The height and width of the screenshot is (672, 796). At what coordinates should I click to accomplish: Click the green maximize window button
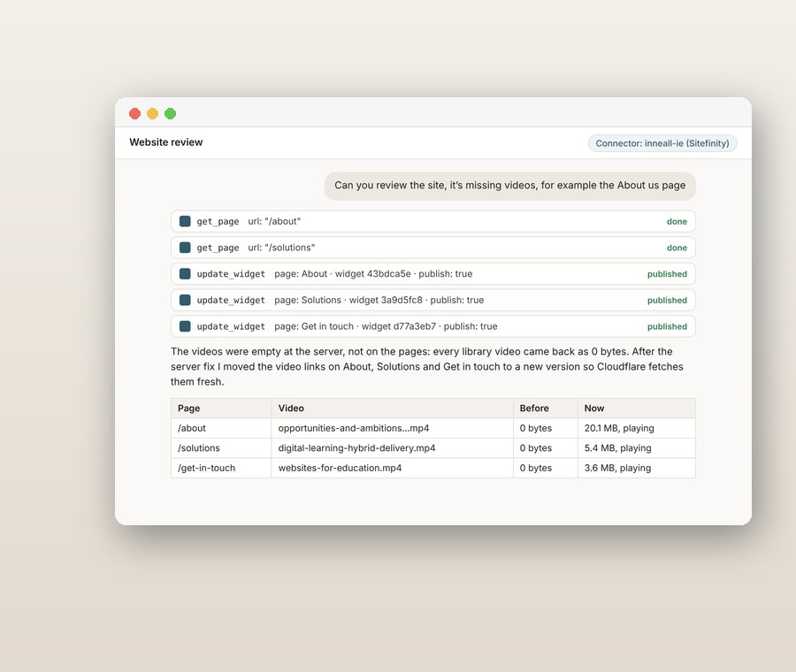click(171, 114)
